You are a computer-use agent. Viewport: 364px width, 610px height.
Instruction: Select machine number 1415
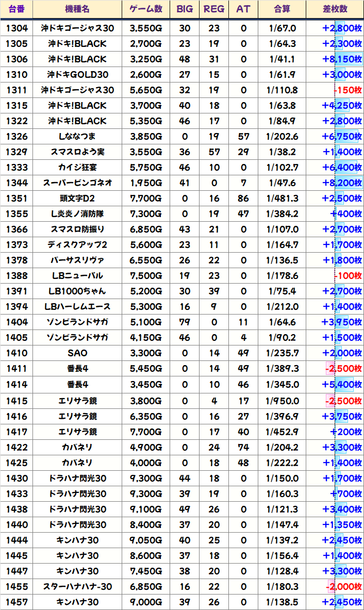[x=16, y=401]
